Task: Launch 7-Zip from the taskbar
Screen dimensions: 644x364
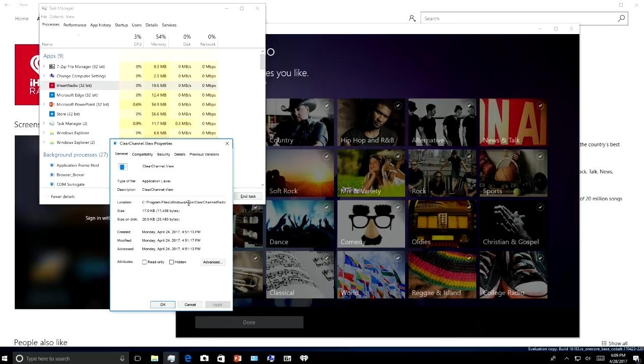Action: click(x=287, y=358)
